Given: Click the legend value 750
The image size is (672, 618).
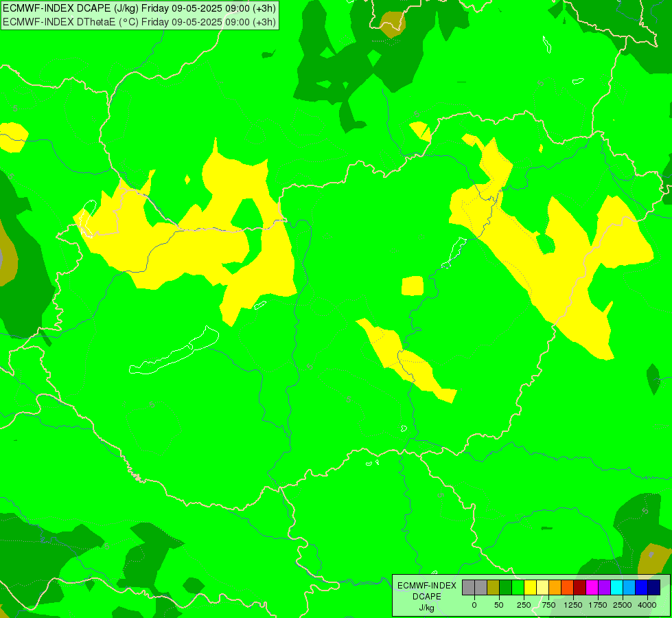Looking at the screenshot, I should [548, 605].
